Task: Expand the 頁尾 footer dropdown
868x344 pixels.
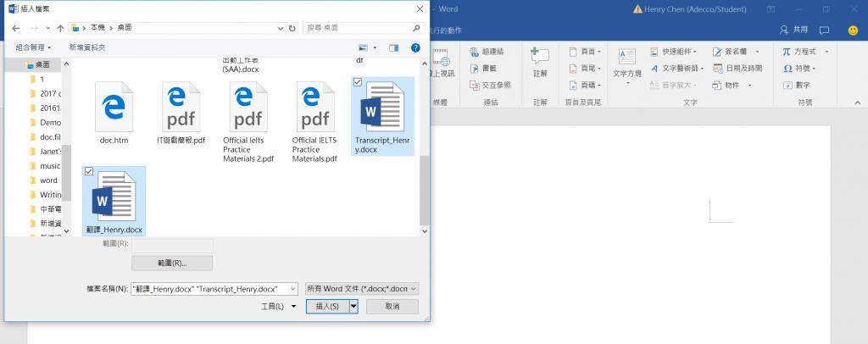Action: [598, 68]
